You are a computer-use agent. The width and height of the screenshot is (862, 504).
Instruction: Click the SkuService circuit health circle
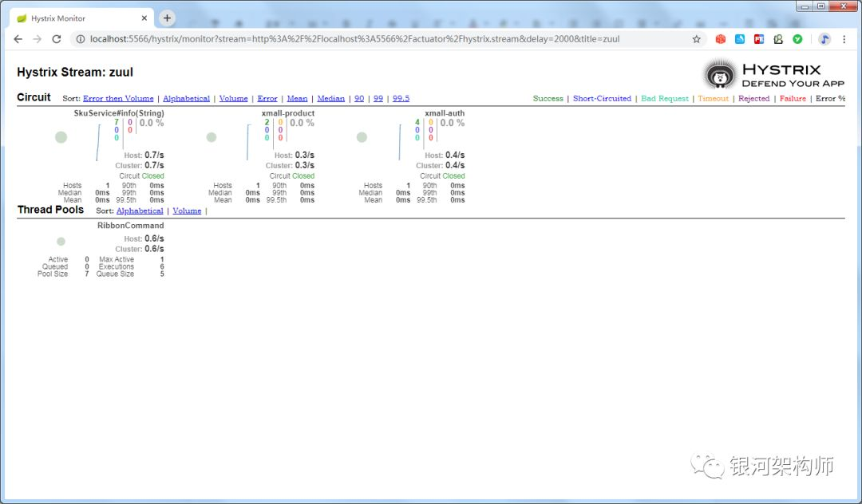(61, 137)
